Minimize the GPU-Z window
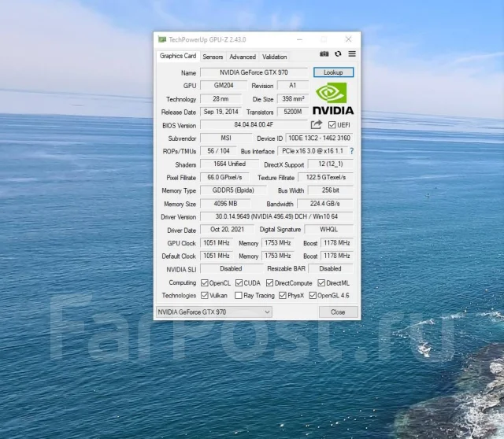Image resolution: width=504 pixels, height=439 pixels. 299,39
